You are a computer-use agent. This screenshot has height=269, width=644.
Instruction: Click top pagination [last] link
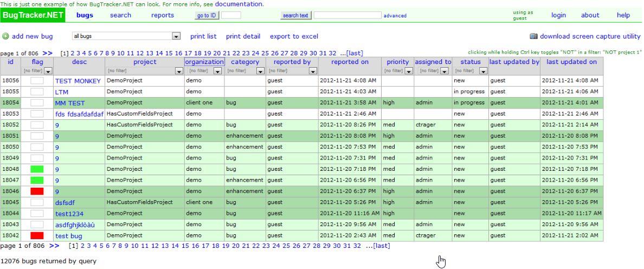tap(355, 53)
